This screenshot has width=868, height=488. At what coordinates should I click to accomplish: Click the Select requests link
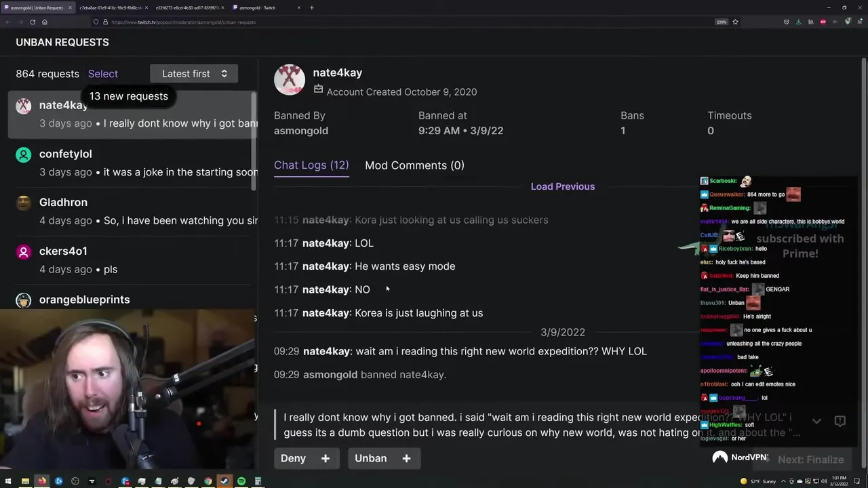pyautogui.click(x=103, y=74)
